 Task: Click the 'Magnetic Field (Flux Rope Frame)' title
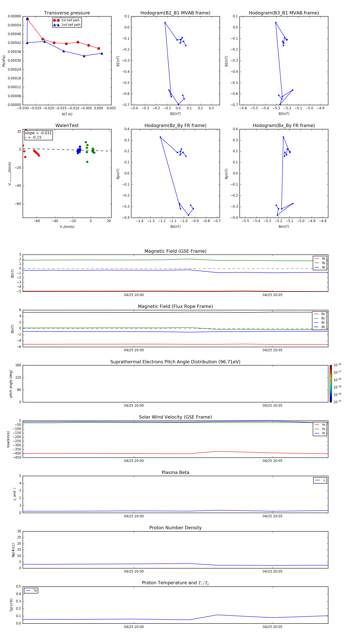tap(175, 307)
